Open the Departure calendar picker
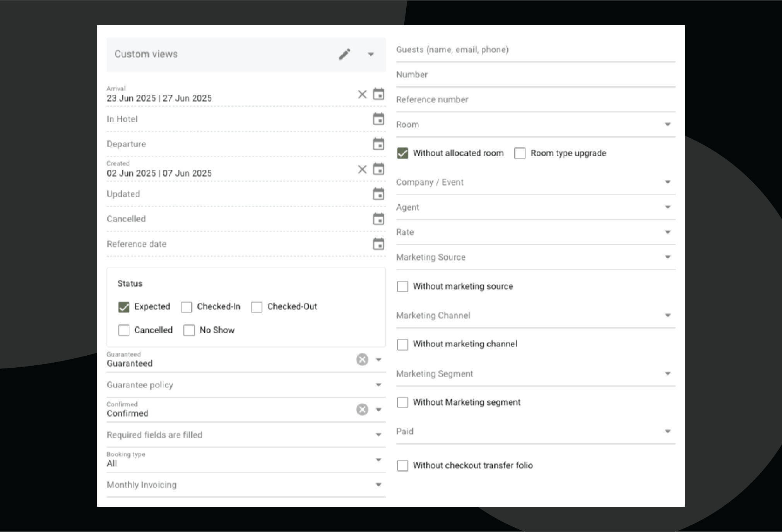Viewport: 782px width, 532px height. 378,144
